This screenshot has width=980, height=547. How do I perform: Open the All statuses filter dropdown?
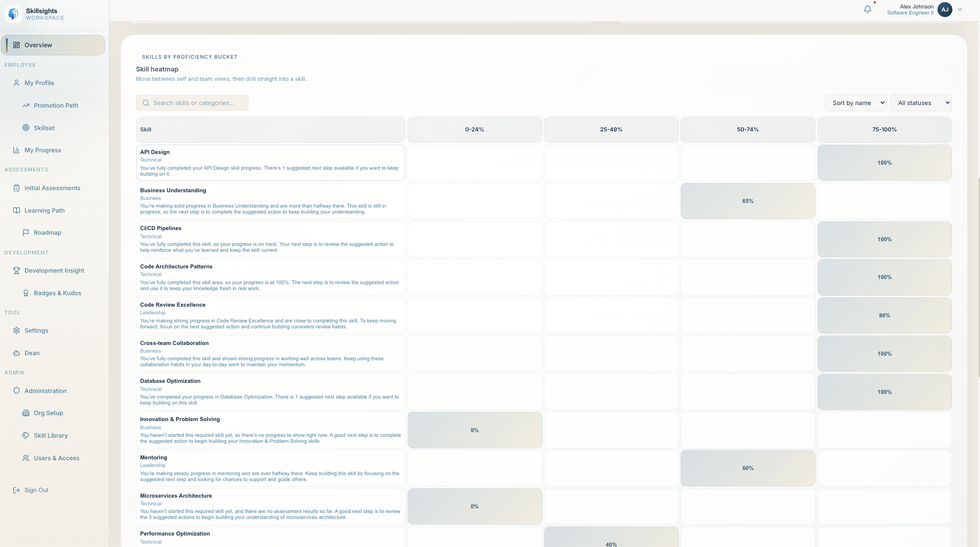click(921, 103)
